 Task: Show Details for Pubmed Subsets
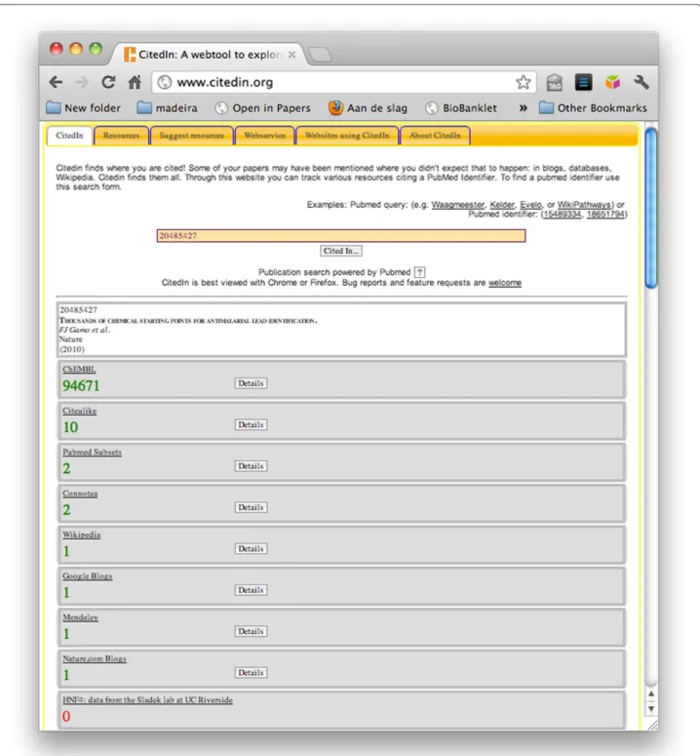251,466
